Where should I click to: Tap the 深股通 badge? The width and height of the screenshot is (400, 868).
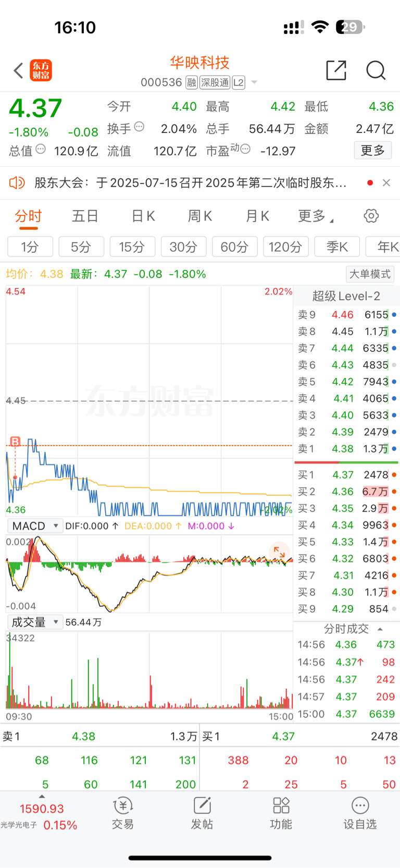pyautogui.click(x=215, y=82)
